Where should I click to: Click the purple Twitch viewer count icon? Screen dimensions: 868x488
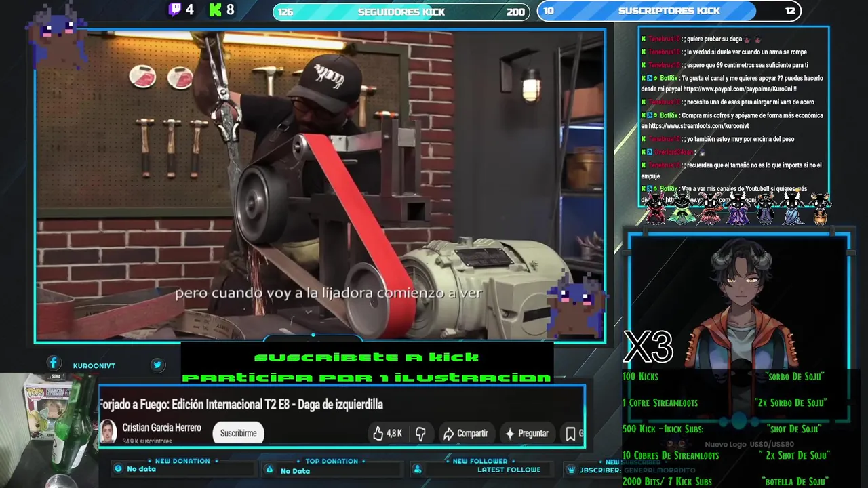[x=175, y=9]
